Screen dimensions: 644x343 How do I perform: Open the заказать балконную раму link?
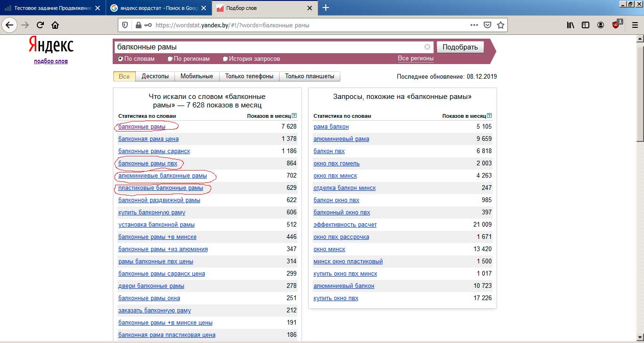coord(155,310)
